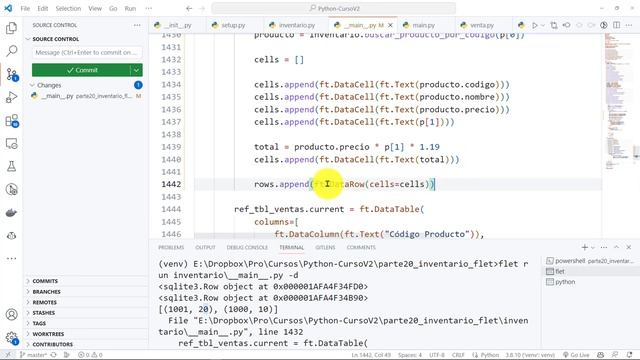
Task: Open notifications bell in status bar
Action: [x=629, y=355]
